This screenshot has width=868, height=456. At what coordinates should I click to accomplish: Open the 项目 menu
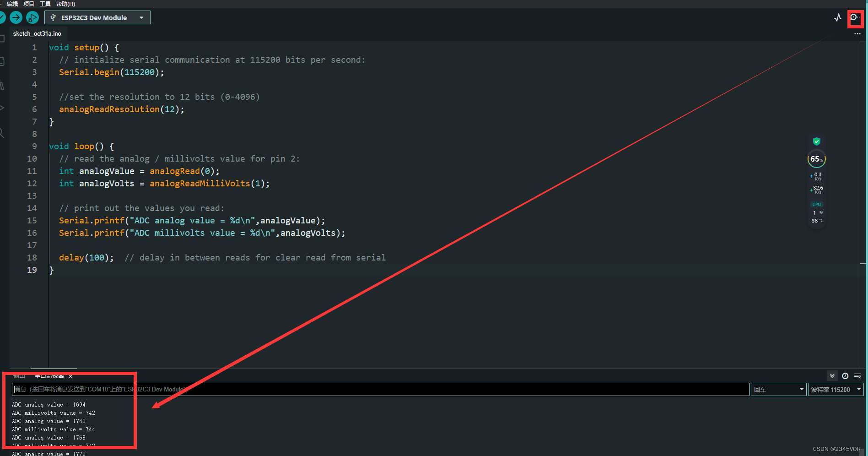(x=29, y=4)
